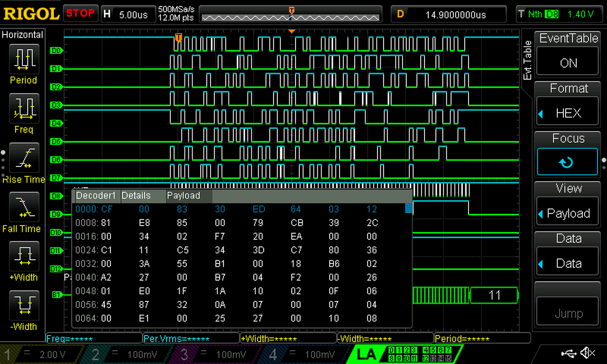This screenshot has width=607, height=364.
Task: Click the Freq=***** measurement readout
Action: point(94,339)
